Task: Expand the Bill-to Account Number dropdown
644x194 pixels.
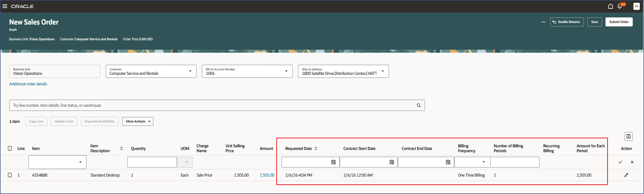Action: pos(286,71)
